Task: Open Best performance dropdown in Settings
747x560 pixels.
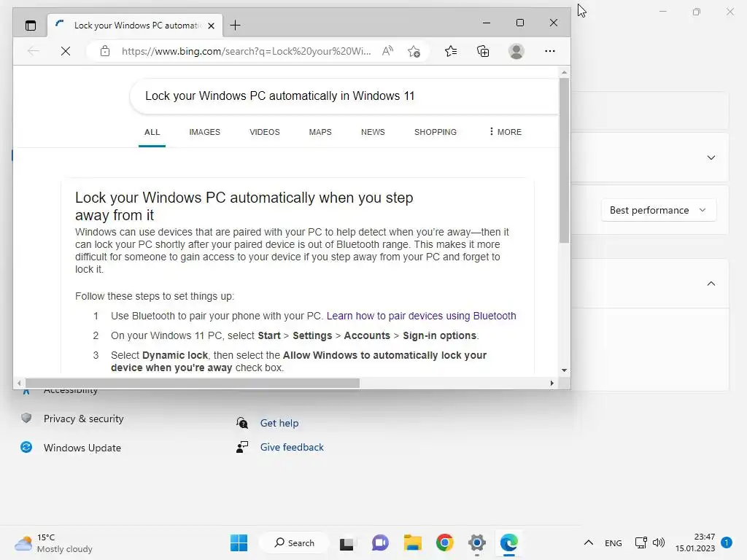Action: point(659,210)
